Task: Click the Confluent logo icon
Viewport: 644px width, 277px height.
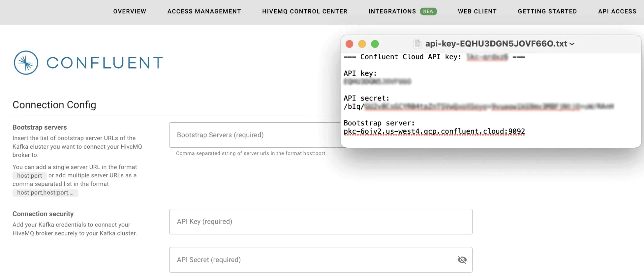Action: 26,63
